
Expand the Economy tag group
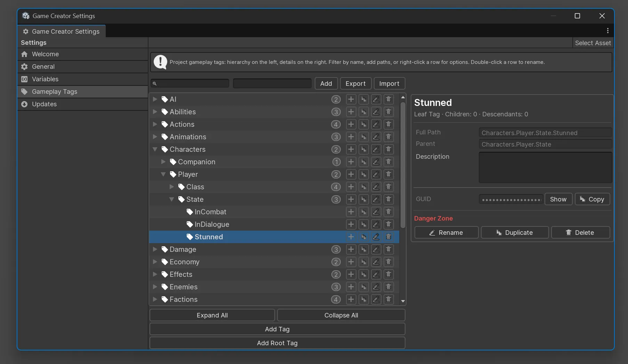(x=155, y=262)
